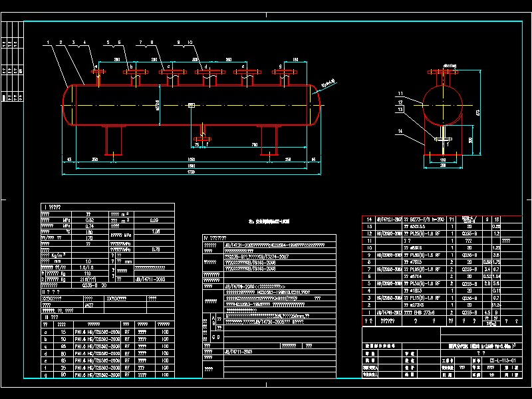Select PL15(B)-1.6 RF cell in parts list
Screen dimensions: 532x399
[x=424, y=298]
